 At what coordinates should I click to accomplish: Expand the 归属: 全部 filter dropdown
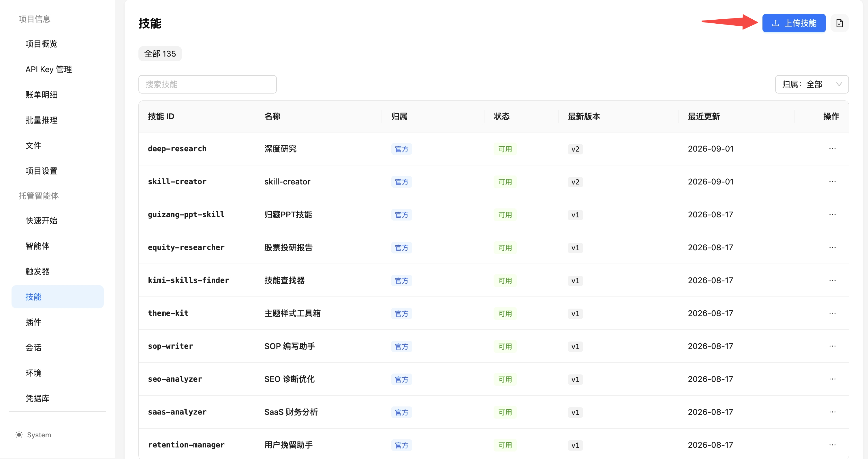[x=811, y=84]
